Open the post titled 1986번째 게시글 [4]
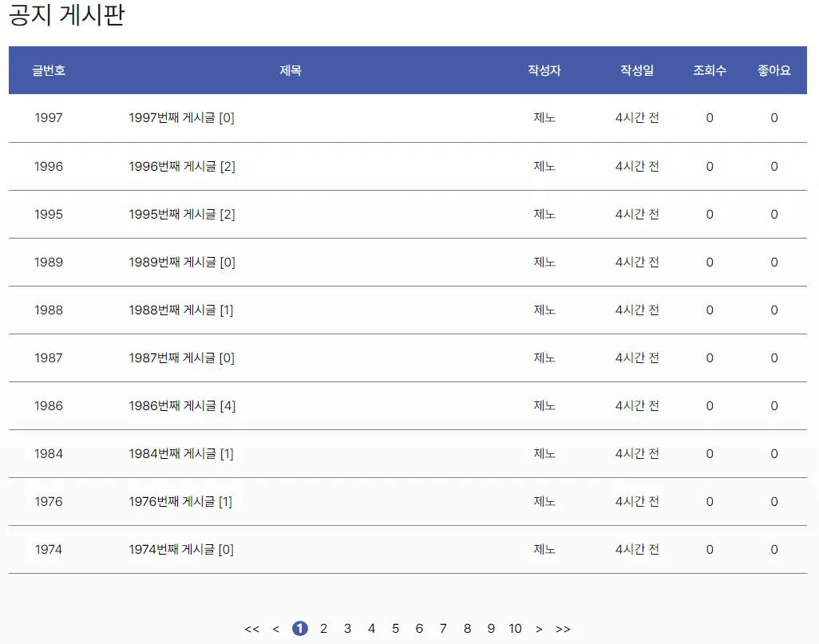819x644 pixels. pyautogui.click(x=182, y=406)
